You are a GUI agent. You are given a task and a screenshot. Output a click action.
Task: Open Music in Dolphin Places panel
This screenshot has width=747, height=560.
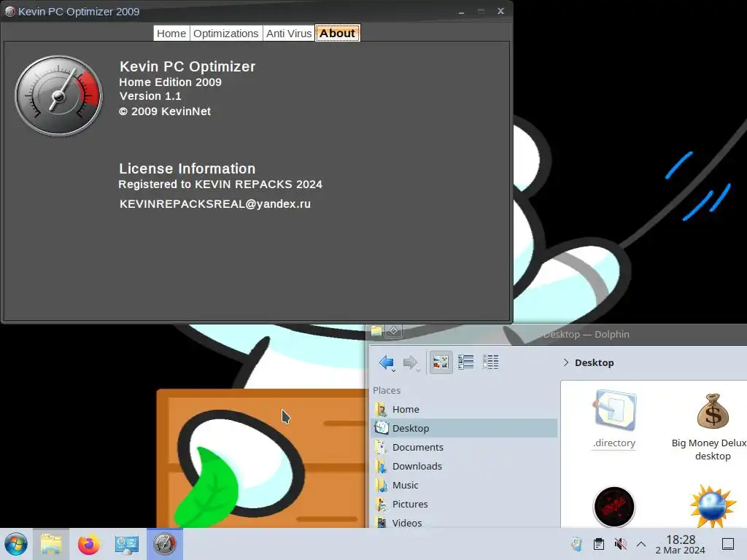tap(464, 485)
